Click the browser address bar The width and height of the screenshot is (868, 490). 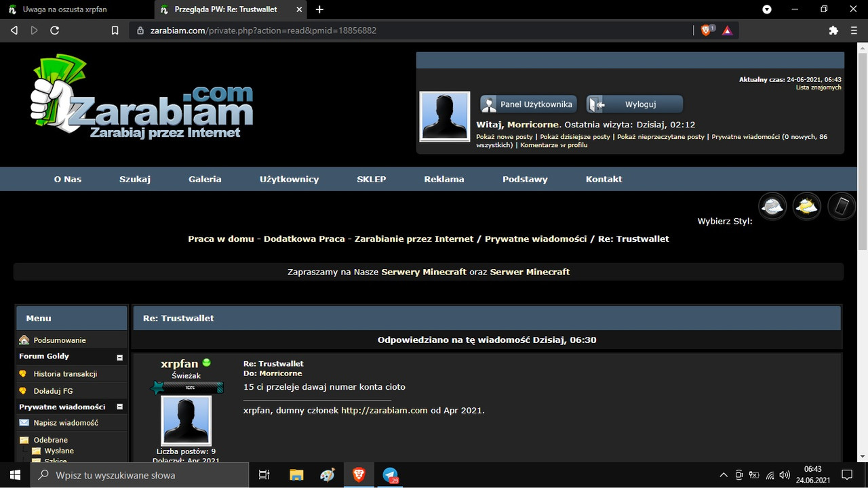411,30
